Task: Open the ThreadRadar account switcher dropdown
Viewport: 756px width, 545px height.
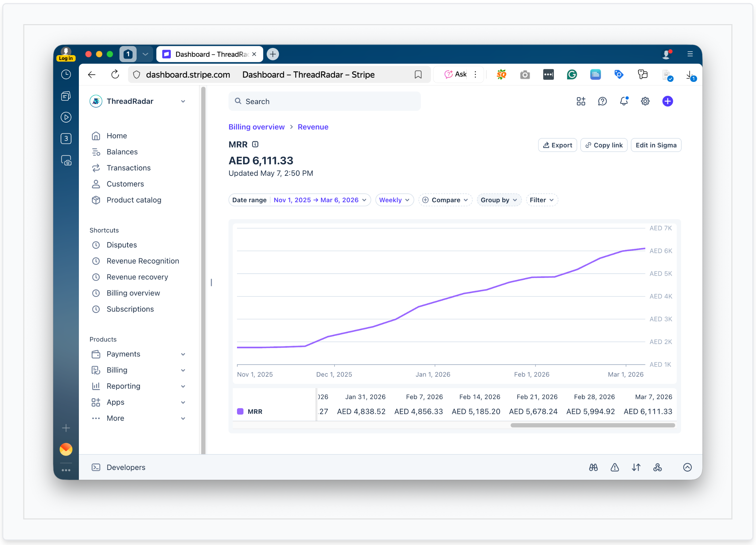Action: pyautogui.click(x=138, y=101)
